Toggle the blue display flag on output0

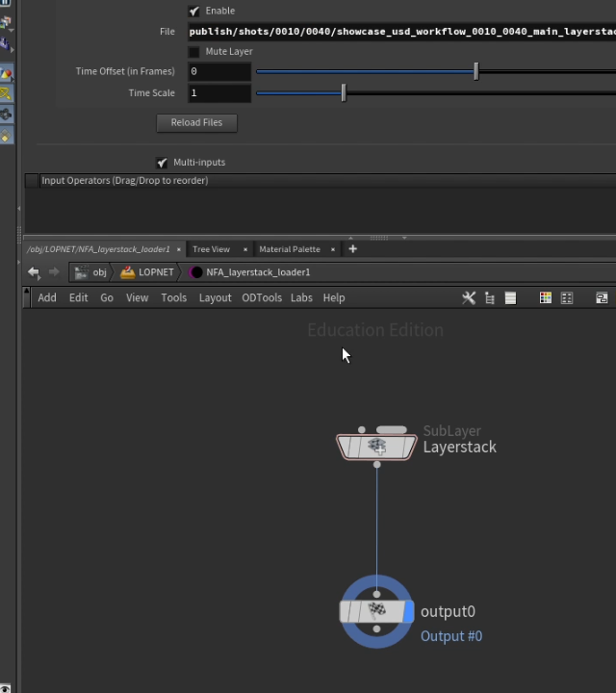(x=409, y=612)
